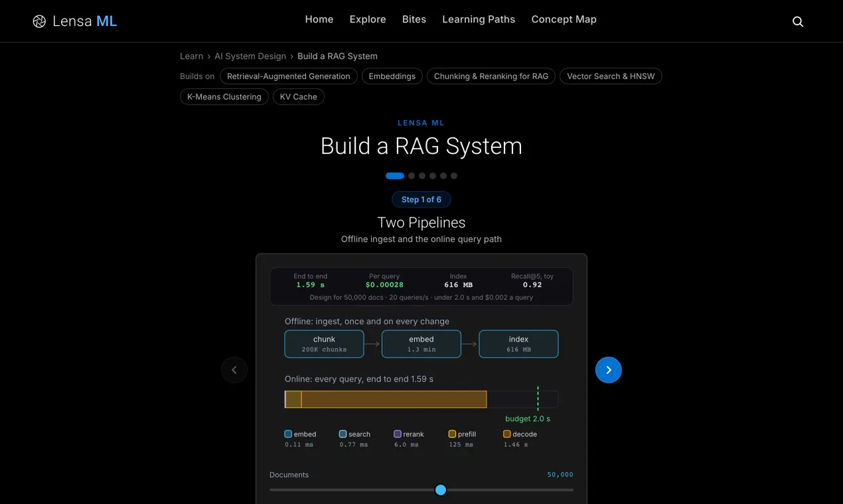Click the embed legend color box
This screenshot has width=843, height=504.
click(x=288, y=434)
